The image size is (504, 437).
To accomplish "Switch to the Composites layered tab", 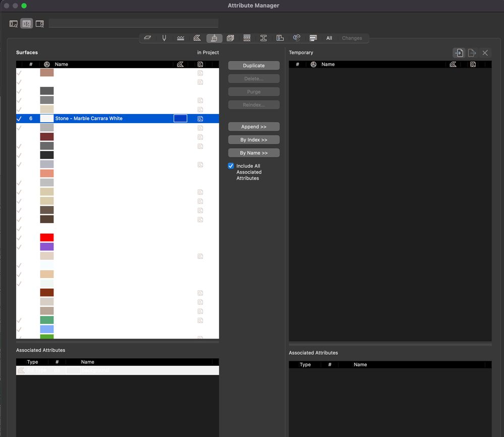I will point(247,38).
